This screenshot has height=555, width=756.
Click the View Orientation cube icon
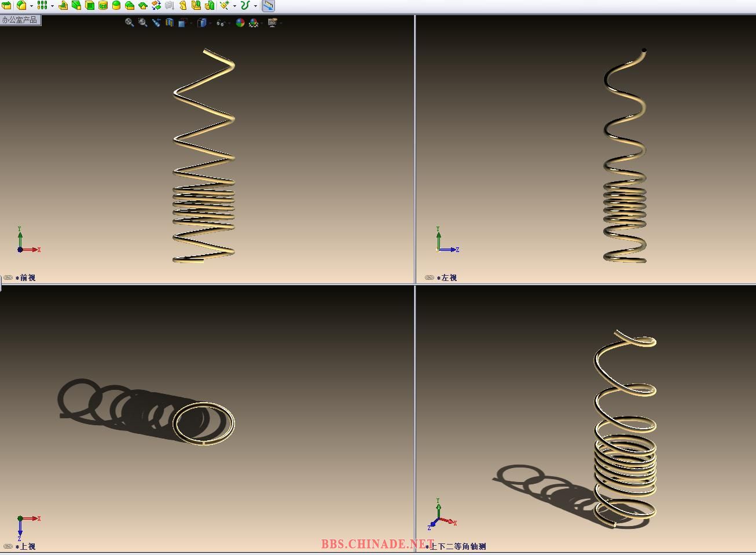182,23
